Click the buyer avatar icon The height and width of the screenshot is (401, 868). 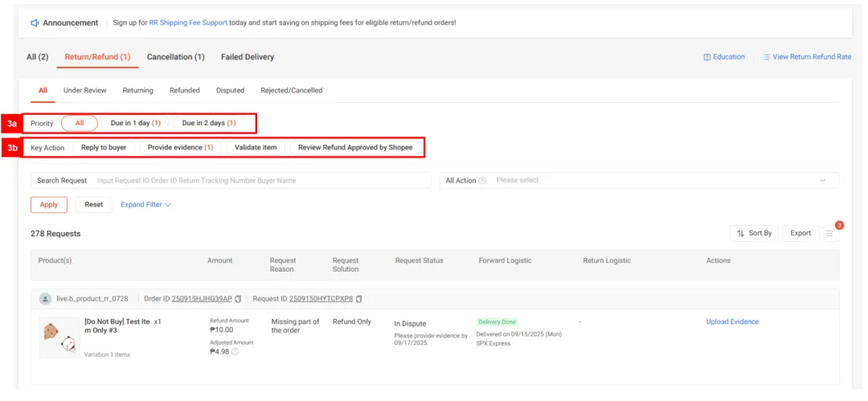click(46, 299)
